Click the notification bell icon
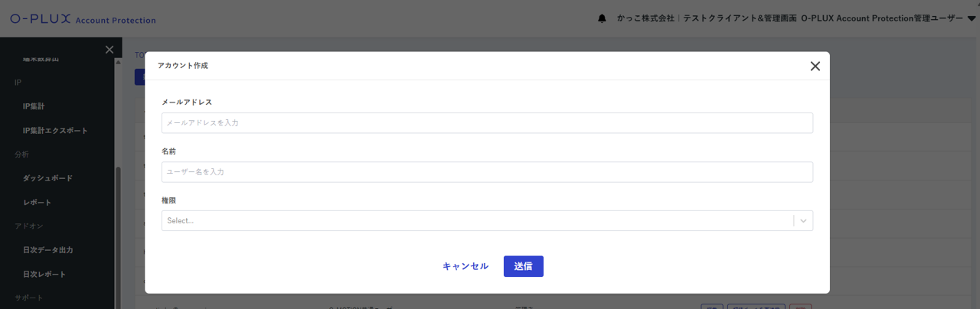The height and width of the screenshot is (309, 980). [602, 19]
